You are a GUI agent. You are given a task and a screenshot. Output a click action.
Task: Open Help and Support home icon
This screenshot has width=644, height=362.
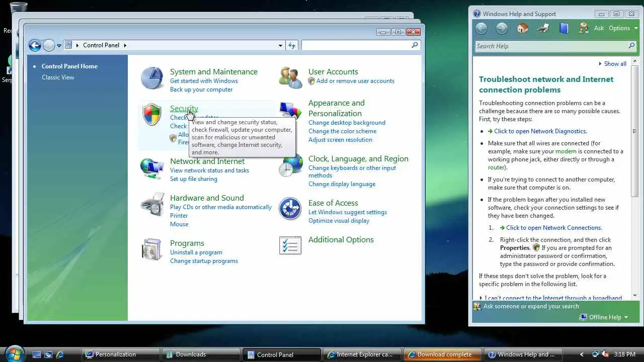coord(523,28)
